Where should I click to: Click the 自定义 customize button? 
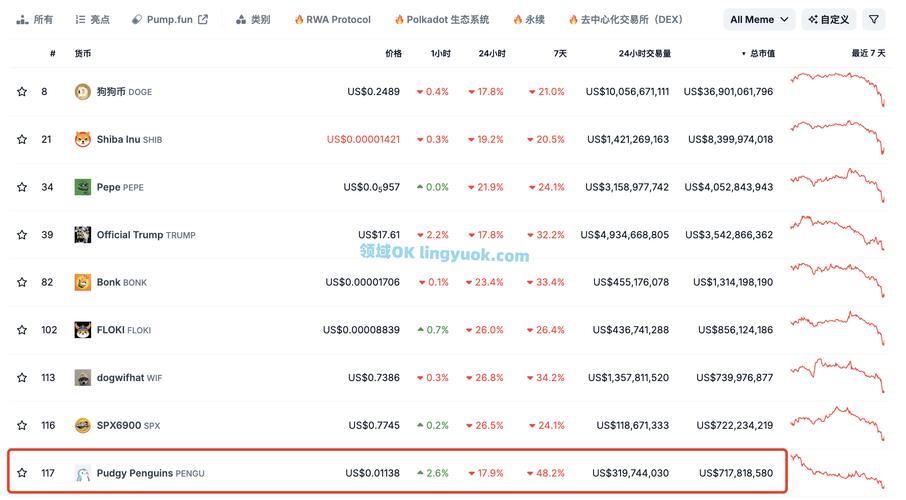[x=829, y=19]
